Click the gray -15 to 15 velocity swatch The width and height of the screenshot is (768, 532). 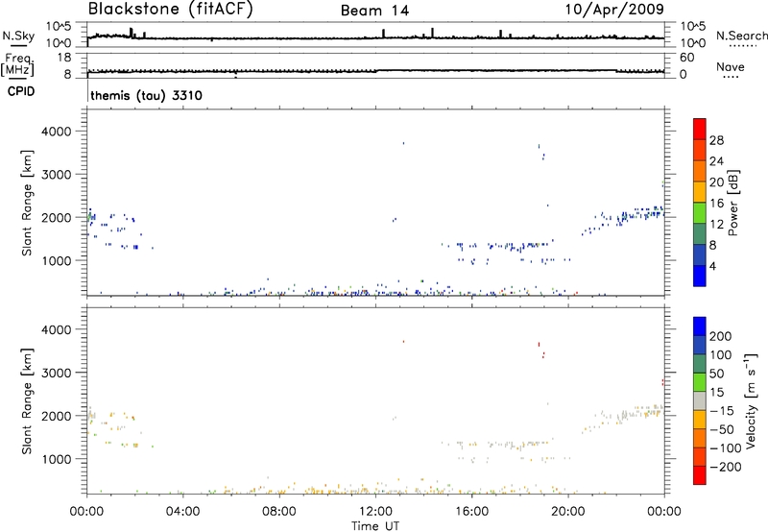coord(700,400)
